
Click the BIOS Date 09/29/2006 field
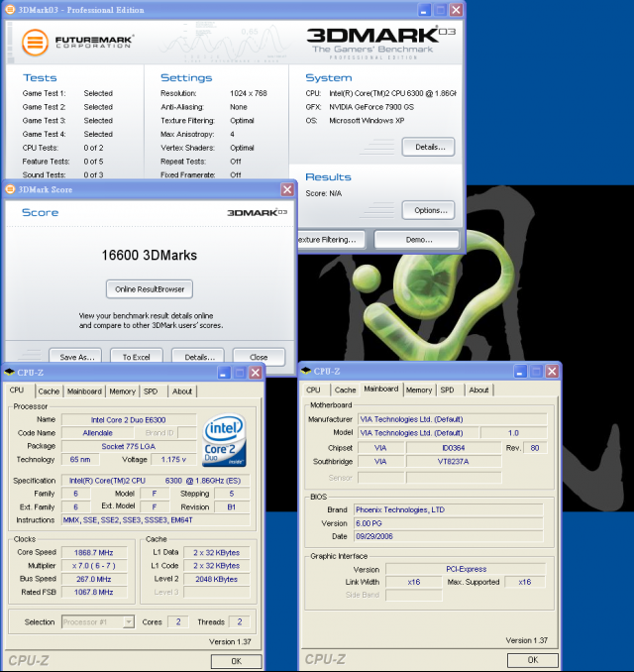coord(449,536)
